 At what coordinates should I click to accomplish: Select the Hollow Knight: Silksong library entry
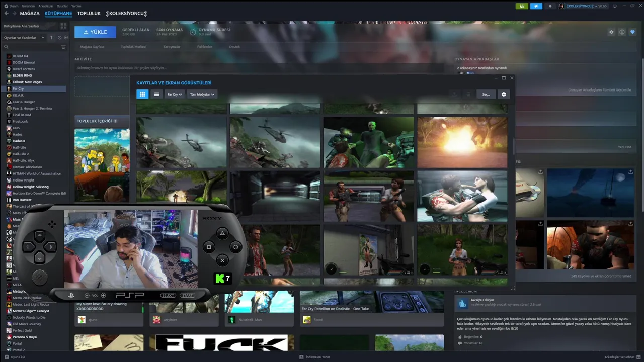(x=31, y=187)
